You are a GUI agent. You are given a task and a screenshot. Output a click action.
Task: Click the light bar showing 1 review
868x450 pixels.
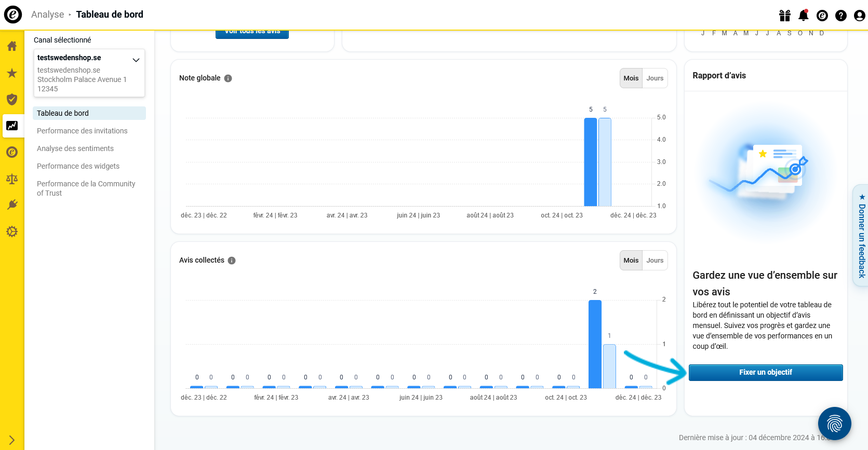click(609, 366)
